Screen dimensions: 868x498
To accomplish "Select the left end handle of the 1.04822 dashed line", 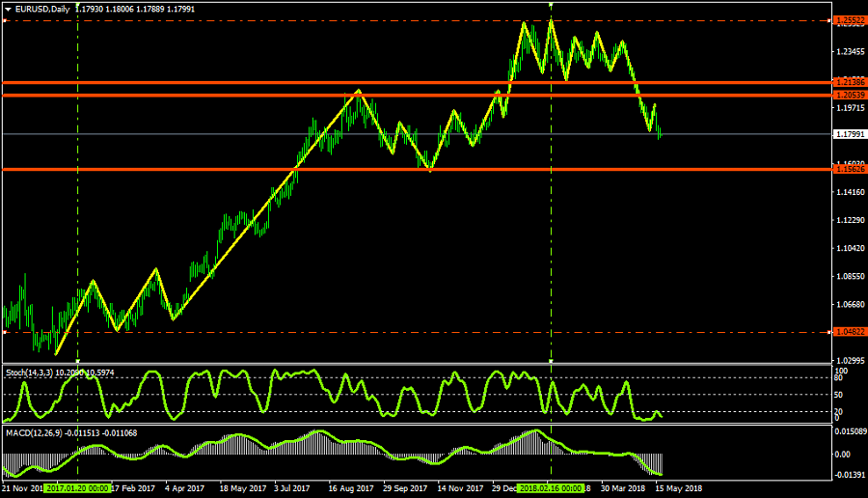I will [5, 332].
